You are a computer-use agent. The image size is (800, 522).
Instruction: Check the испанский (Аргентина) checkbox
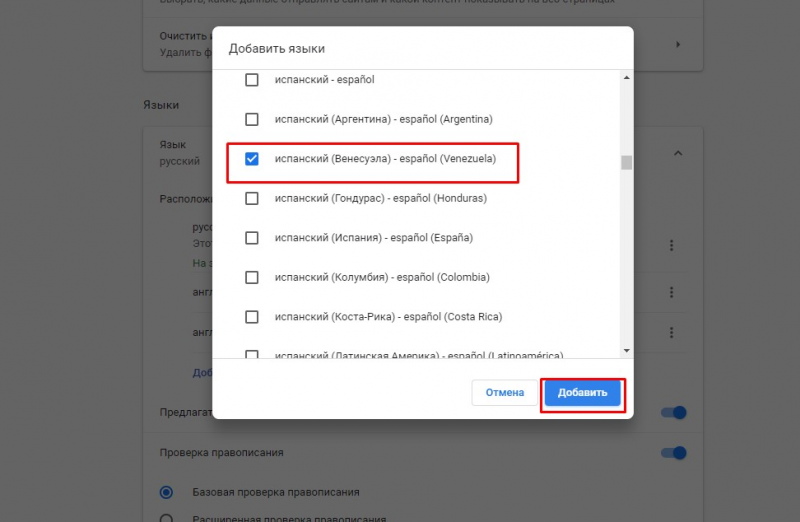[252, 119]
